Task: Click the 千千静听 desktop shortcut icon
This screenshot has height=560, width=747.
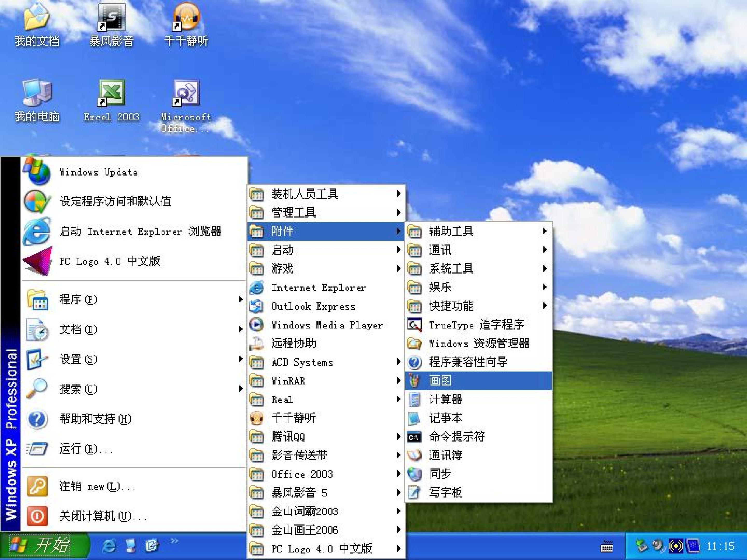Action: [x=186, y=25]
